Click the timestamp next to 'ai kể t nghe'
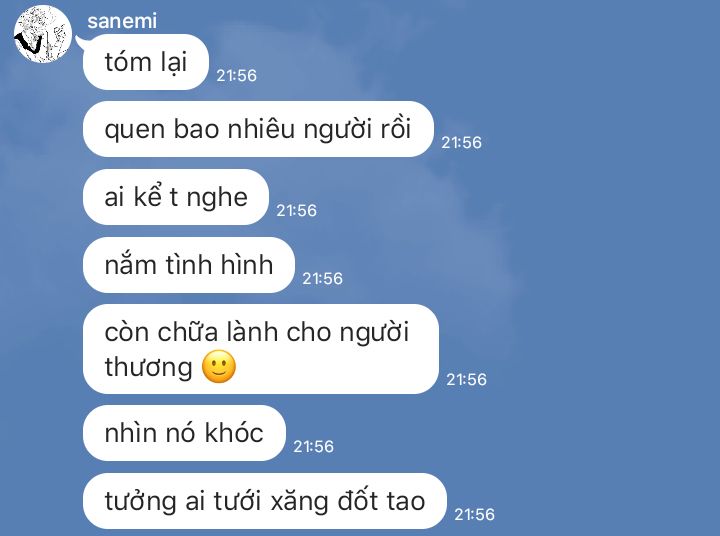 pyautogui.click(x=296, y=210)
